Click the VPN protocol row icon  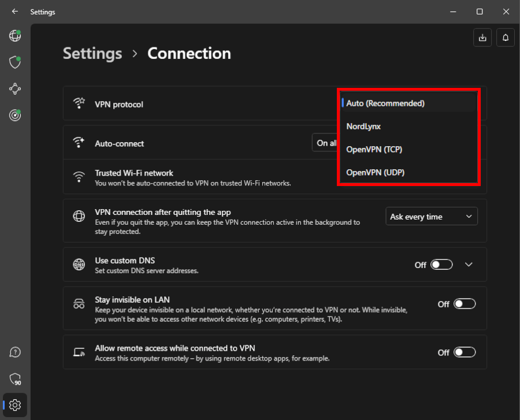click(x=79, y=103)
